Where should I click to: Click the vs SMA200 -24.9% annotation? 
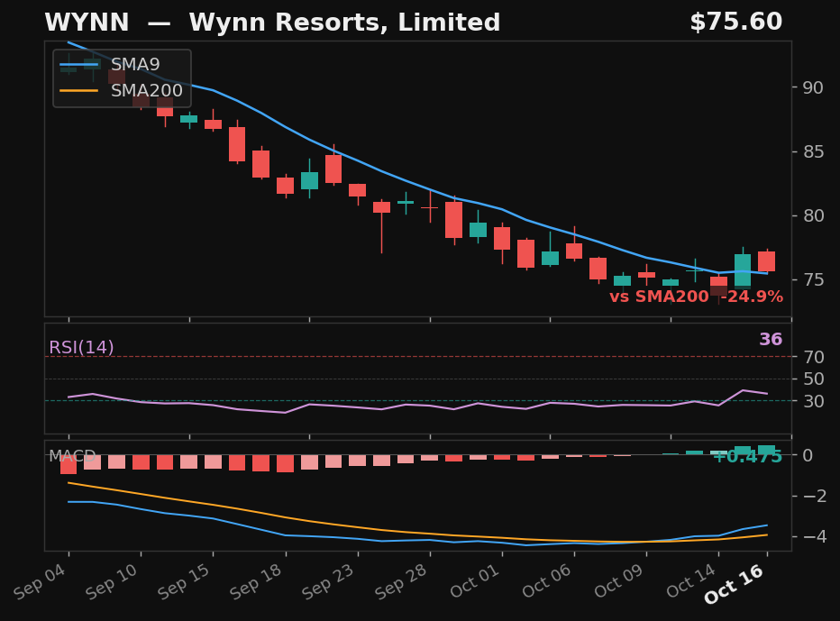tap(696, 297)
